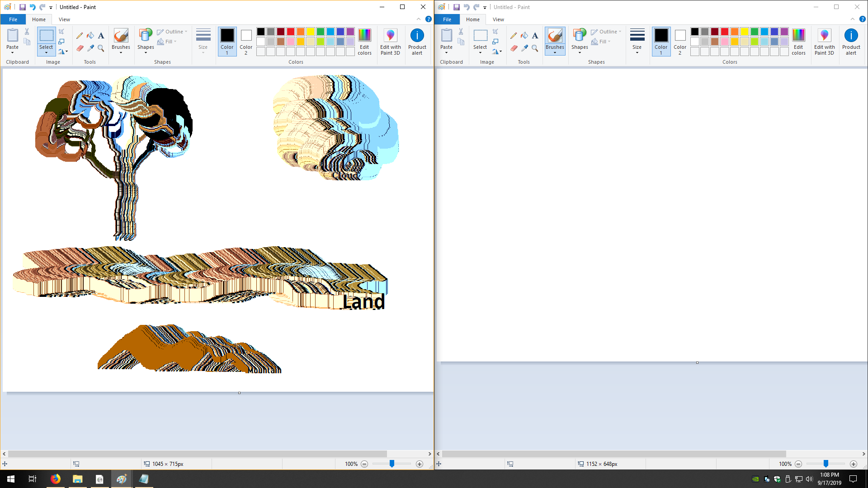Select the Eraser tool

click(80, 48)
